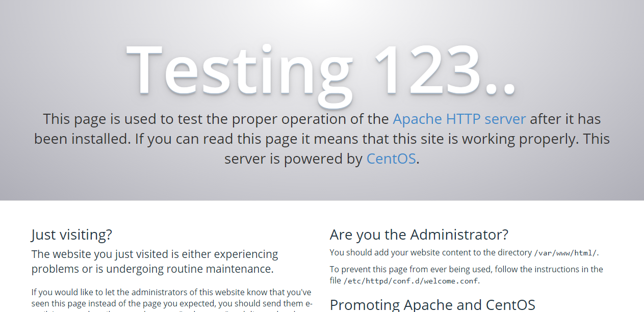Image resolution: width=644 pixels, height=312 pixels.
Task: Click the /etc/httpd/conf.d/welcome.conf file path
Action: click(x=410, y=281)
